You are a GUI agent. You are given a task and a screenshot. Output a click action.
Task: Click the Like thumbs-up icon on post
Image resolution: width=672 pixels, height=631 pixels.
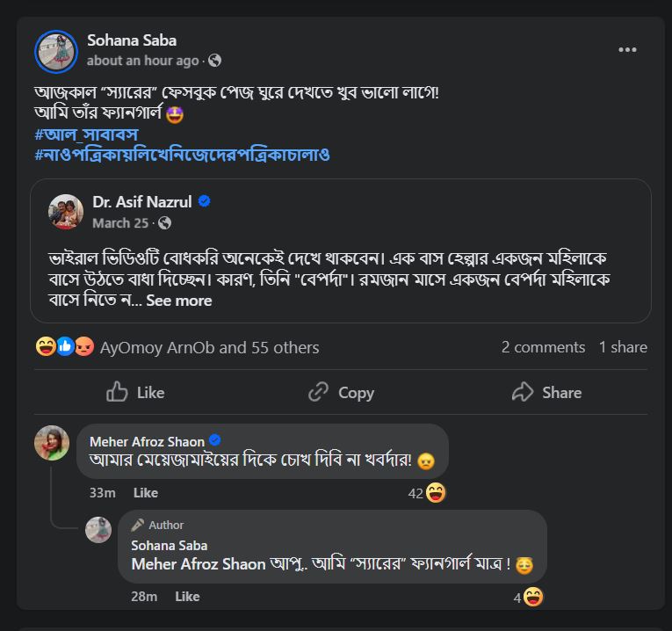coord(117,392)
